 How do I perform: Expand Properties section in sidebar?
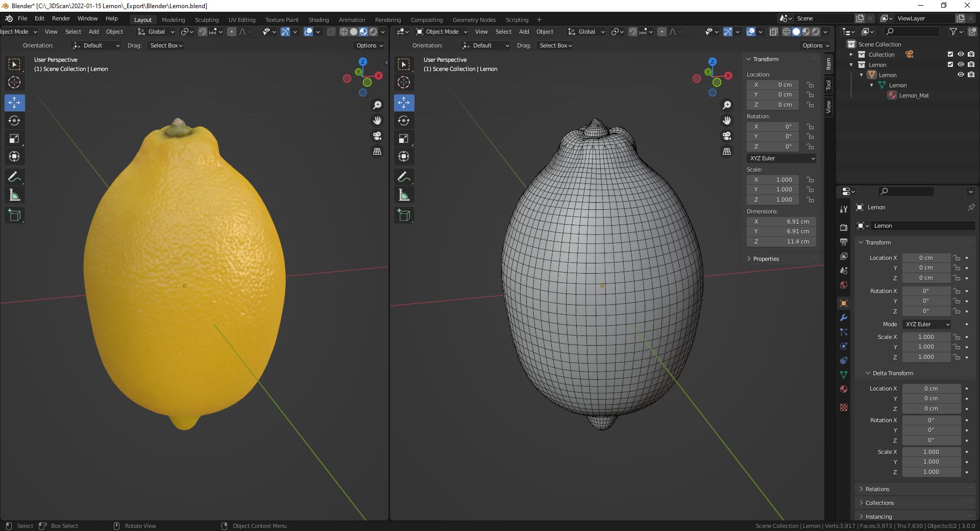point(766,259)
